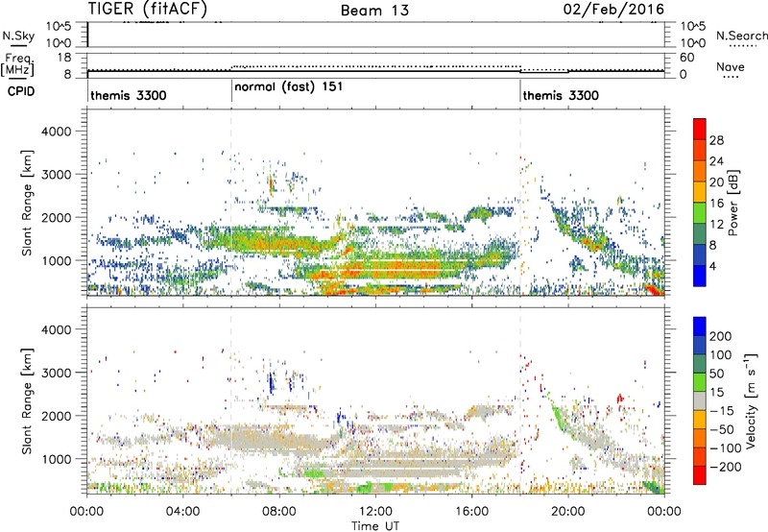768x532 pixels.
Task: Click the CPID row label
Action: click(x=21, y=91)
